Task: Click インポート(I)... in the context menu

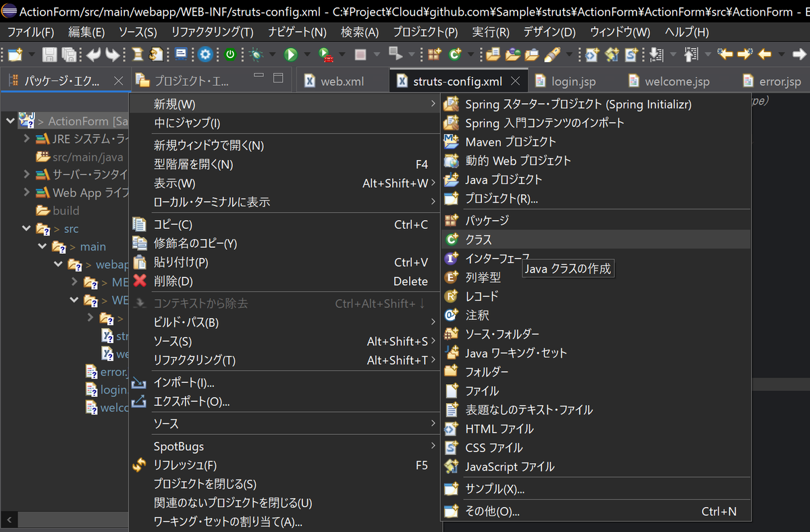Action: [283, 383]
